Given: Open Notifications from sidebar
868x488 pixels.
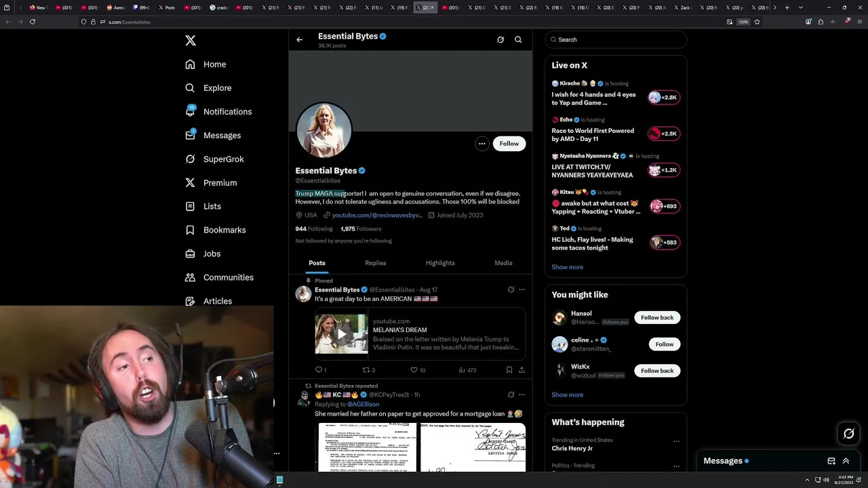Looking at the screenshot, I should point(218,112).
